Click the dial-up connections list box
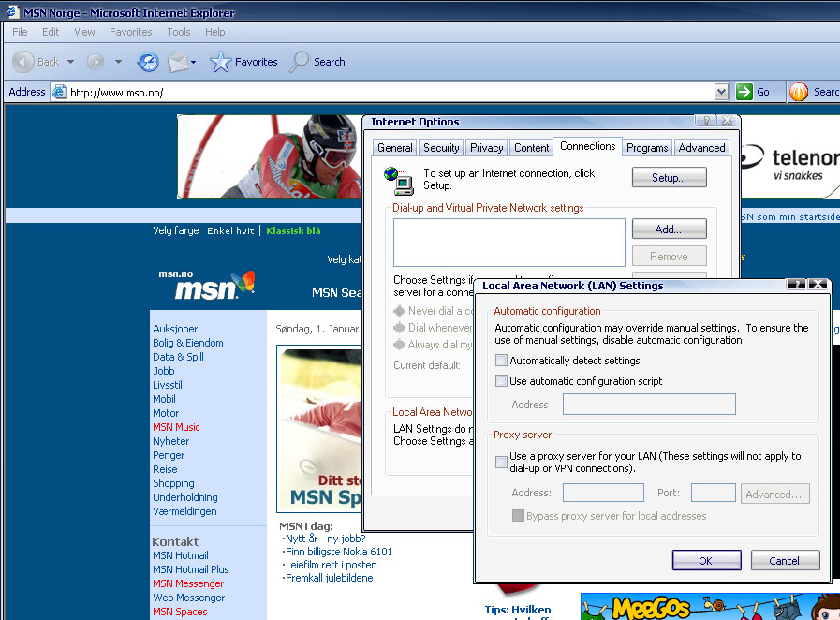 [x=508, y=243]
